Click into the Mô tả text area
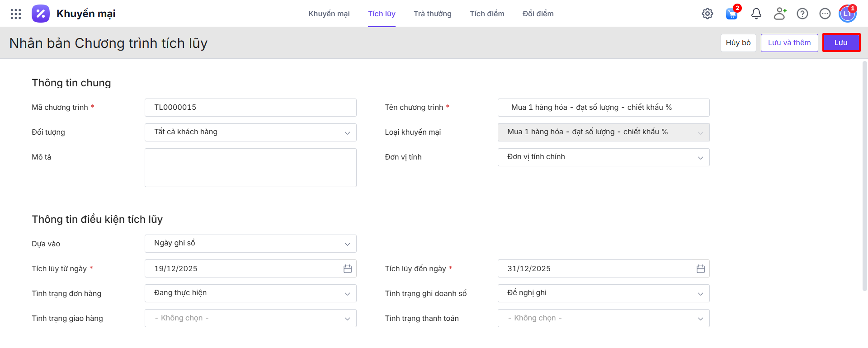 (250, 168)
